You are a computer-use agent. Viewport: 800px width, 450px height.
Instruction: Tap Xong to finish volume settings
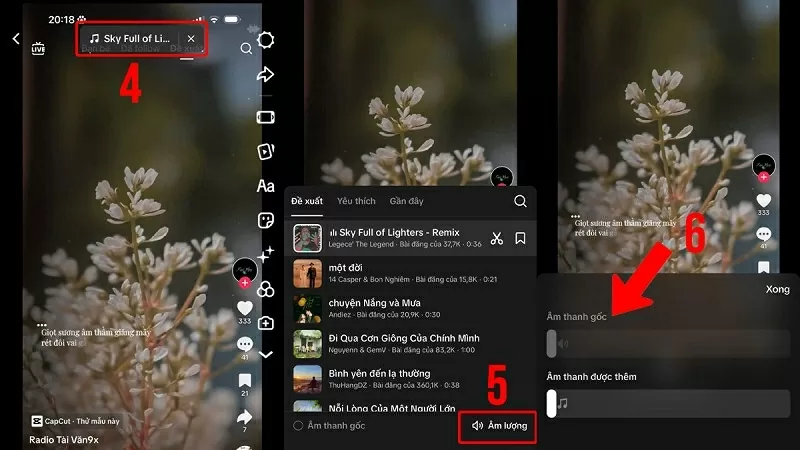click(777, 288)
